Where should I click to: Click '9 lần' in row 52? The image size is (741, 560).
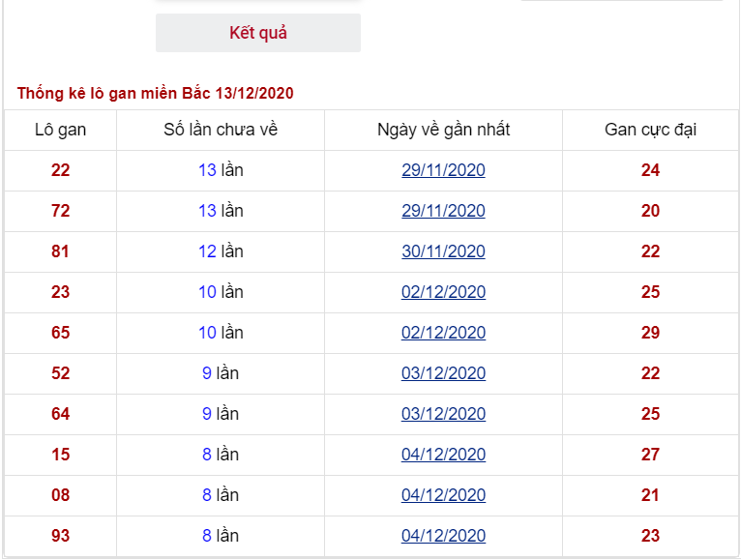(x=221, y=373)
